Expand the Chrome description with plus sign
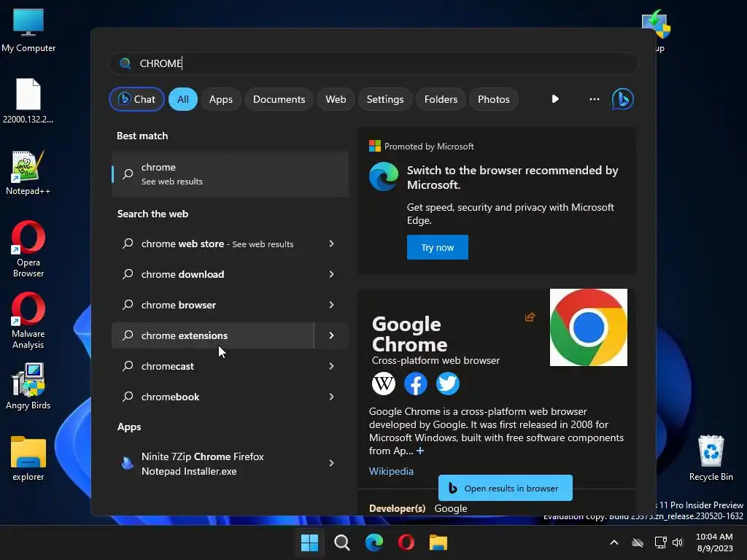 420,451
